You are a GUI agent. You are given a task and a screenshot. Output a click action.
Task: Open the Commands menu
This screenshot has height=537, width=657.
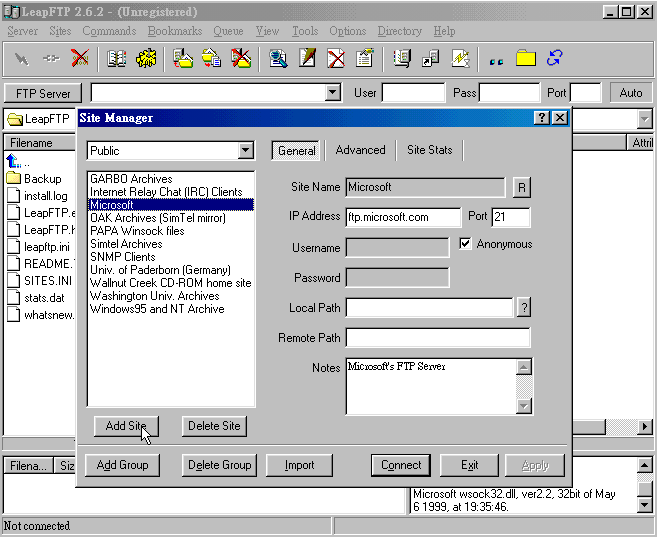(109, 31)
